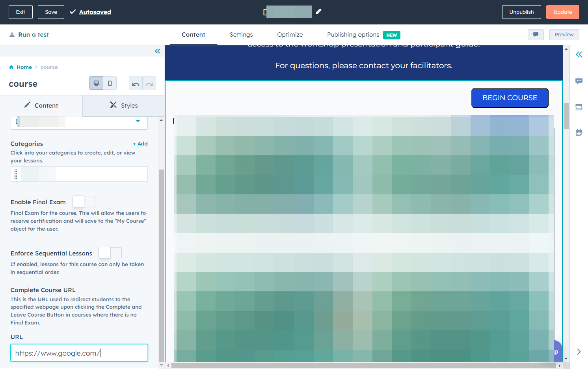This screenshot has height=369, width=588.
Task: Open the layout icon in right sidebar
Action: pyautogui.click(x=579, y=107)
